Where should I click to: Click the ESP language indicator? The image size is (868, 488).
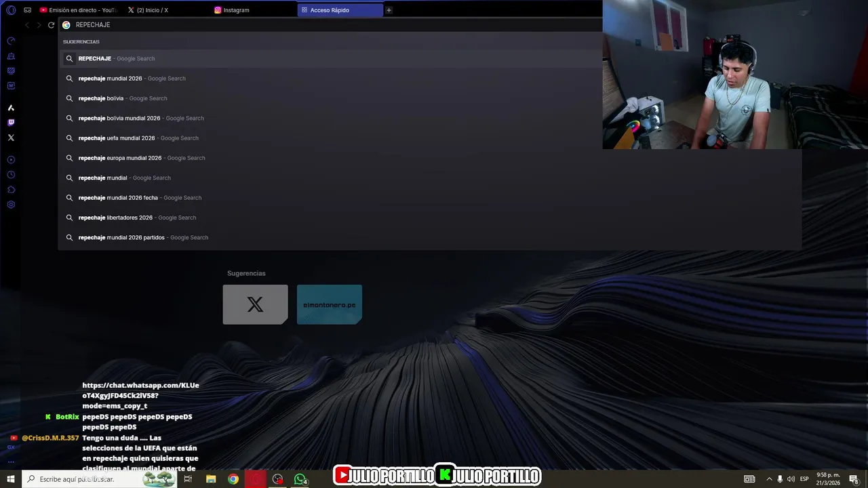point(804,479)
